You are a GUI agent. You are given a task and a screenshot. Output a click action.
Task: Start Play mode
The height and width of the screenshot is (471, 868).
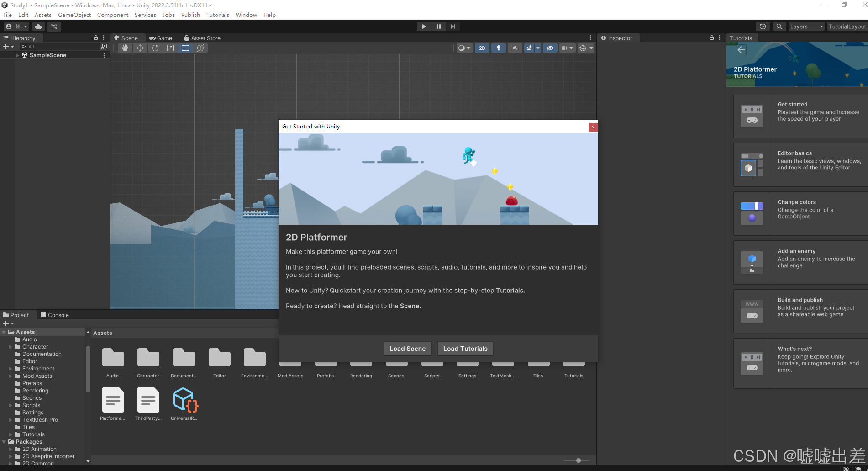point(424,26)
